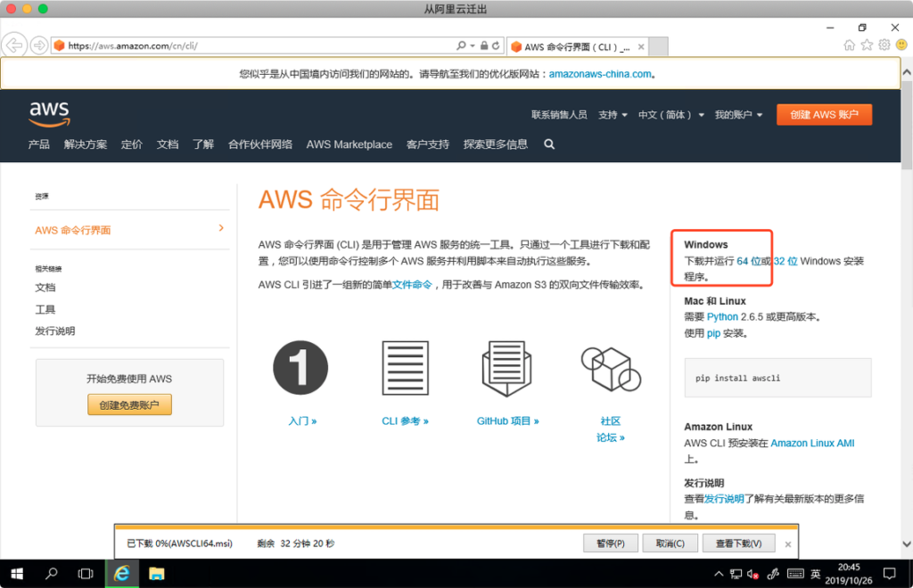This screenshot has height=588, width=913.
Task: Expand the 我的账户 dropdown
Action: pos(738,115)
